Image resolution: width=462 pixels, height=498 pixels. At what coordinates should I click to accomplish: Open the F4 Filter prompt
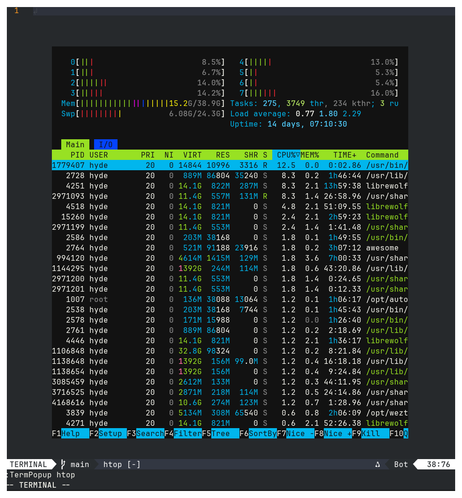tap(183, 433)
